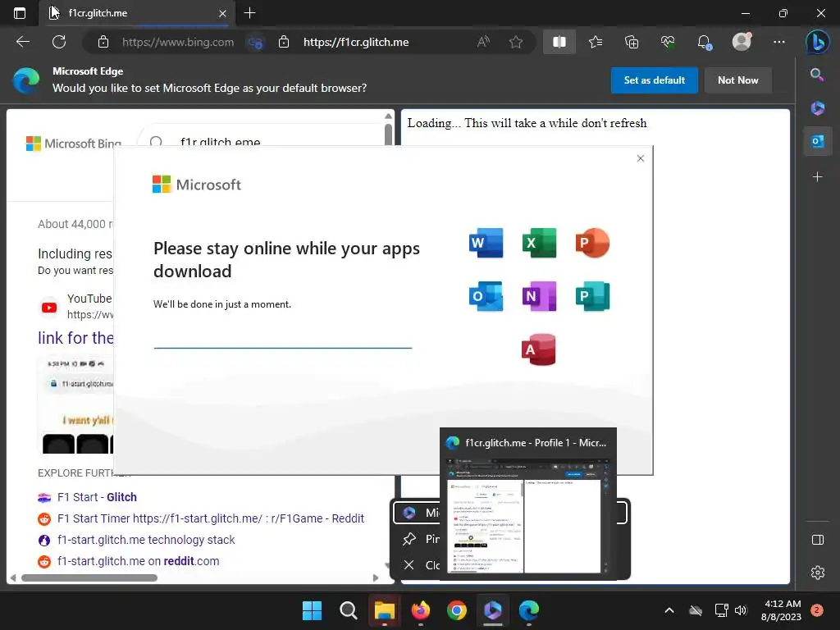Viewport: 840px width, 630px height.
Task: Open the Favorites list icon
Action: pyautogui.click(x=596, y=42)
